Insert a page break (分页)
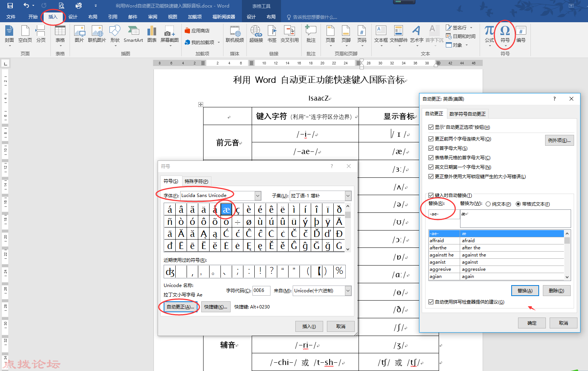This screenshot has height=371, width=588. (x=41, y=34)
